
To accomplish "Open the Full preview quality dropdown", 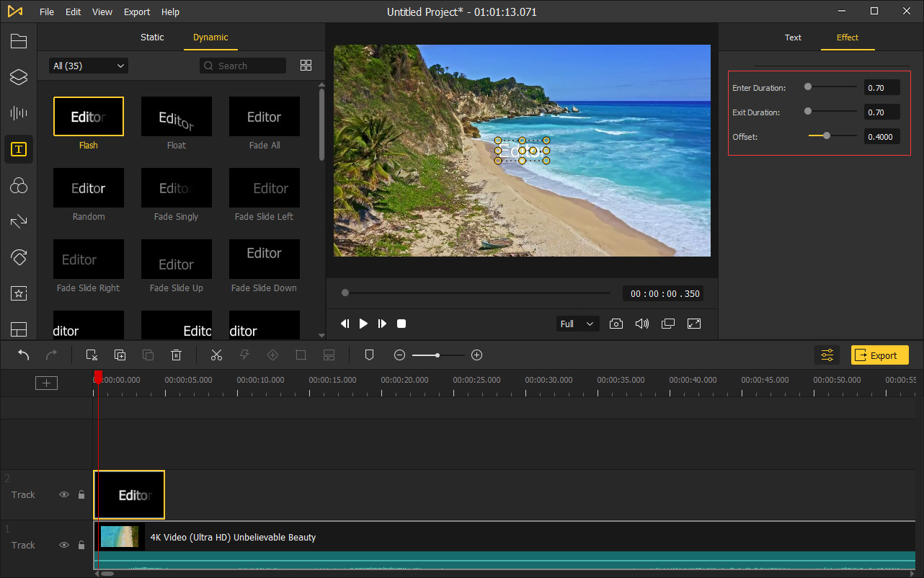I will [x=578, y=324].
